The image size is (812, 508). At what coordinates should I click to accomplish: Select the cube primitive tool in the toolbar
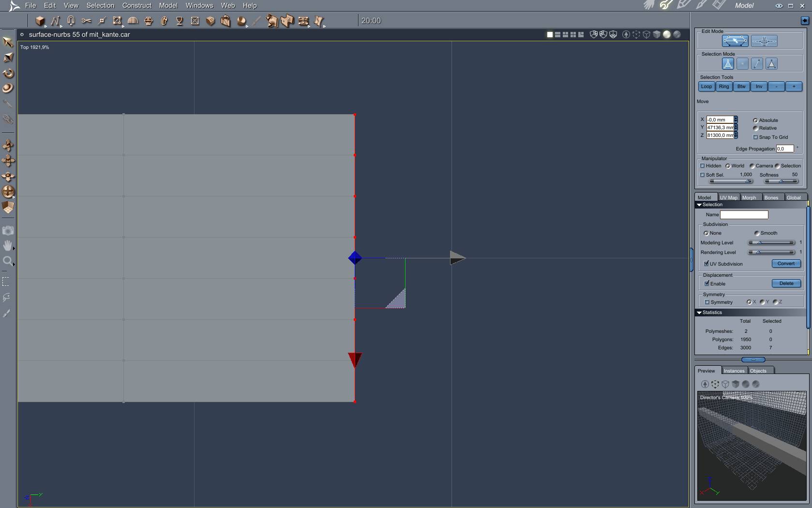40,20
